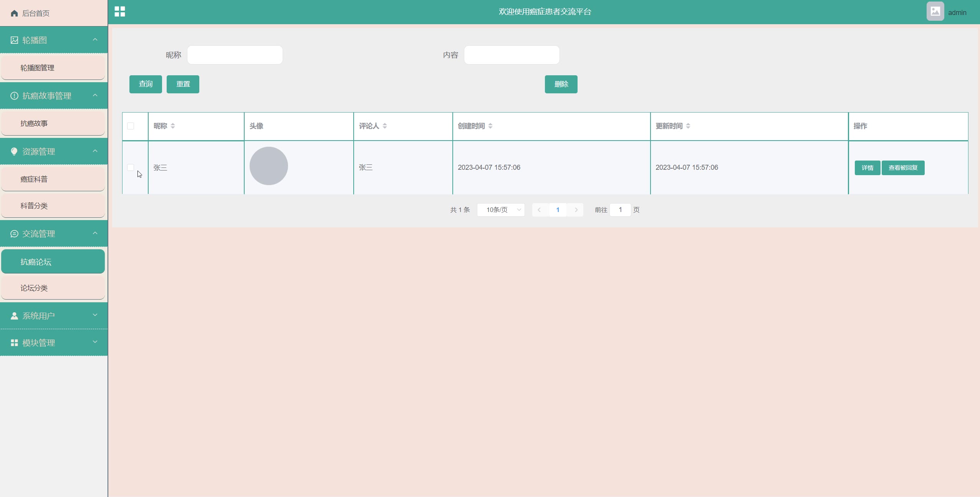Viewport: 980px width, 497px height.
Task: Click the home icon beside 后台首页
Action: click(x=14, y=13)
